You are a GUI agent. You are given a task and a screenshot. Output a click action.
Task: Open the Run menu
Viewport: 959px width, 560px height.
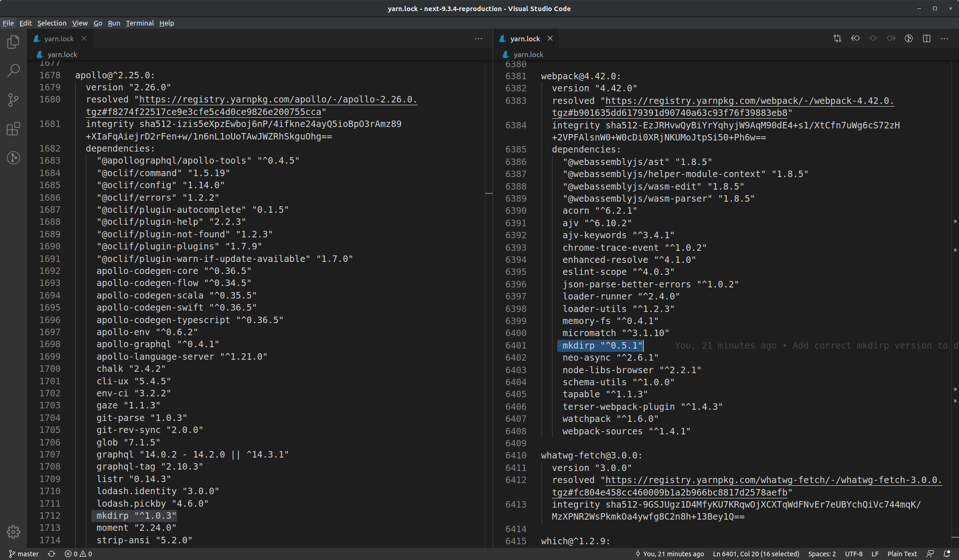(114, 23)
